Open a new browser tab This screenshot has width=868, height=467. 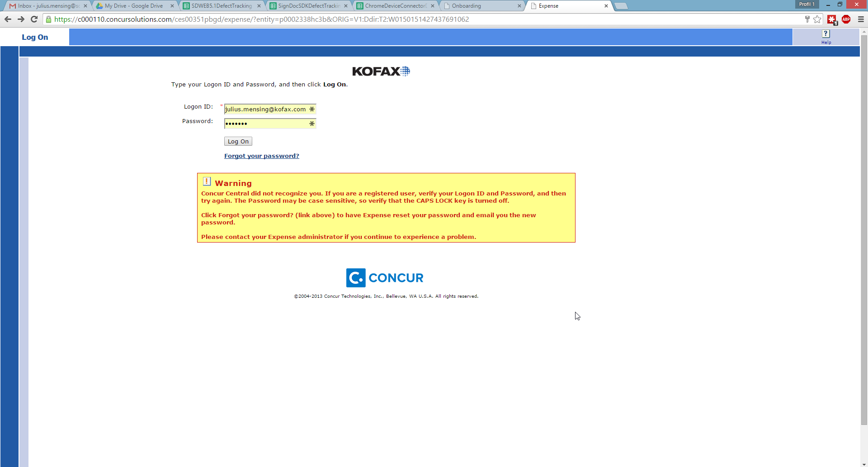621,6
